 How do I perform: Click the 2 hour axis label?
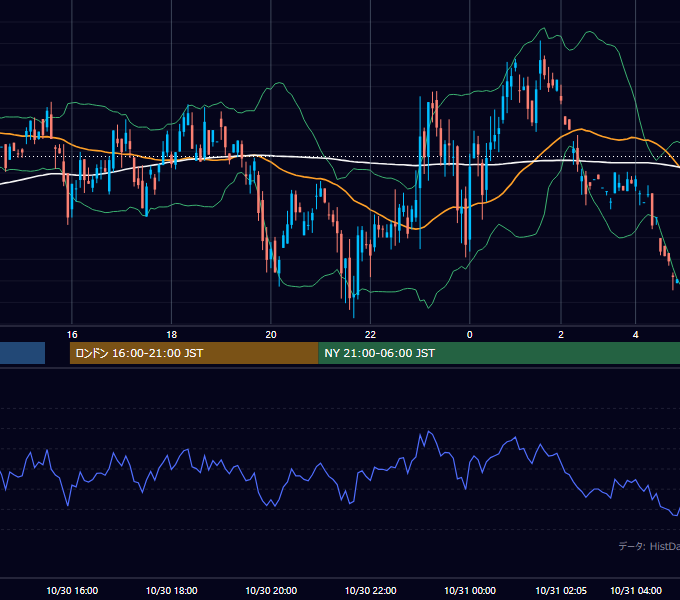561,335
